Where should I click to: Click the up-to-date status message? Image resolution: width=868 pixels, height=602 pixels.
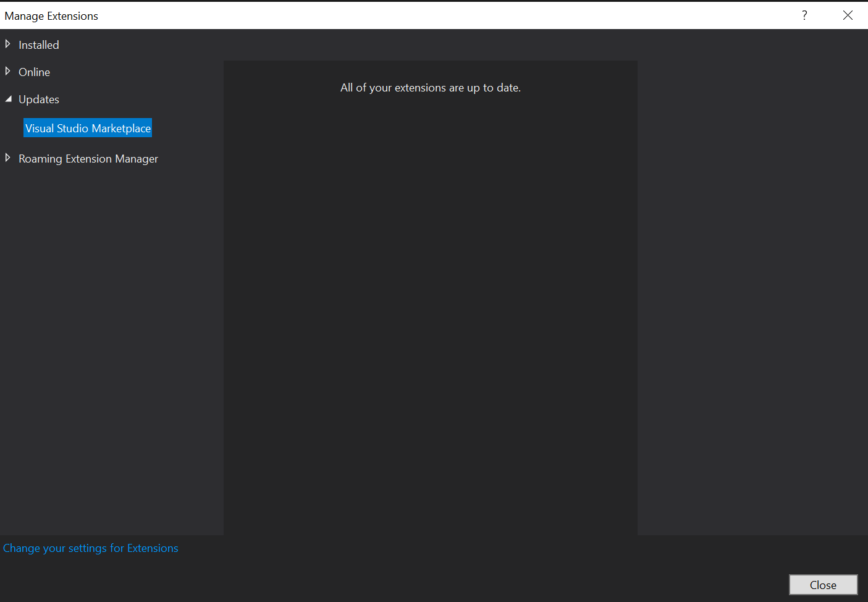pyautogui.click(x=430, y=87)
